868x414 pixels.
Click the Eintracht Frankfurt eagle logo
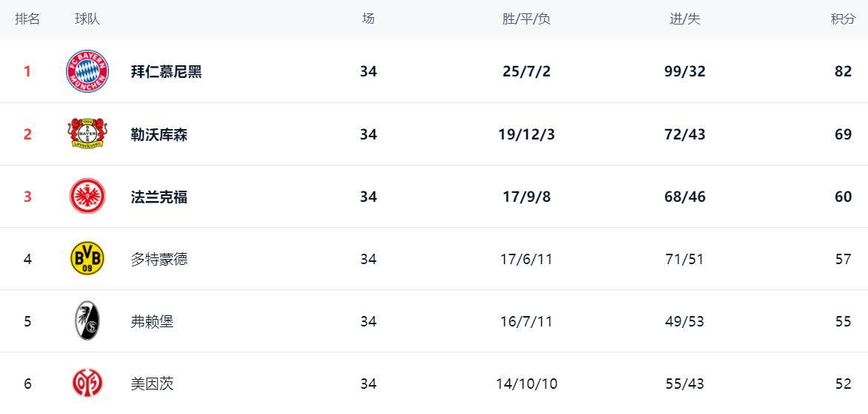87,196
